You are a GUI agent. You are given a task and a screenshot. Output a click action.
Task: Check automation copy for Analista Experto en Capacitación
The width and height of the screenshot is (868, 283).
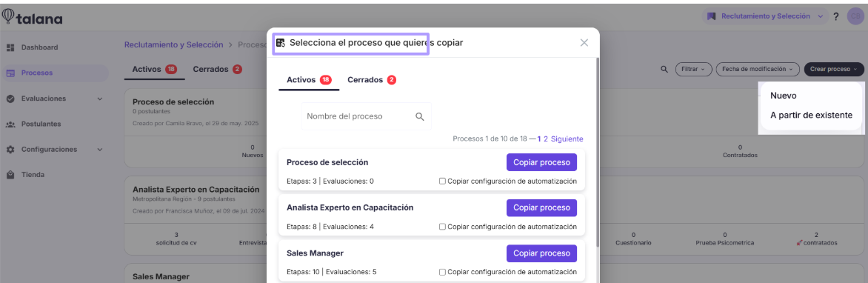click(x=441, y=227)
